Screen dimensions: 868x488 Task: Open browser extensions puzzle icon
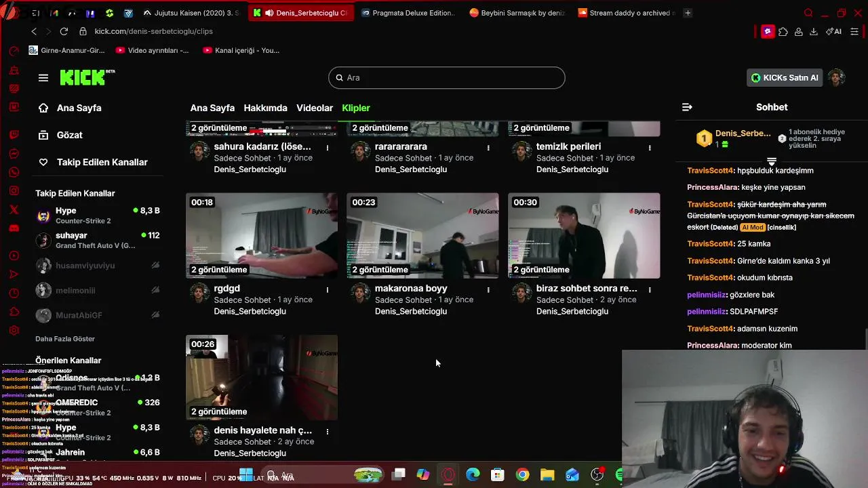[783, 31]
